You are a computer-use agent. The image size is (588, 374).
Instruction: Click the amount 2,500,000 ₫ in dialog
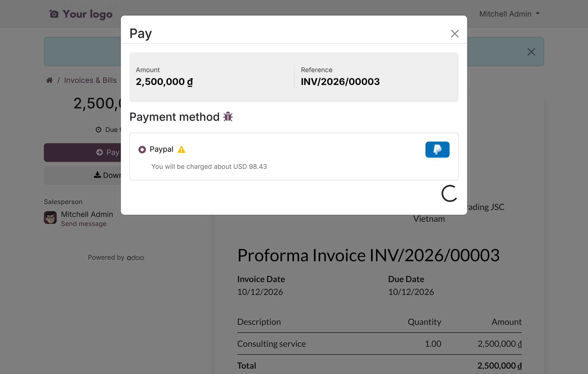point(164,82)
